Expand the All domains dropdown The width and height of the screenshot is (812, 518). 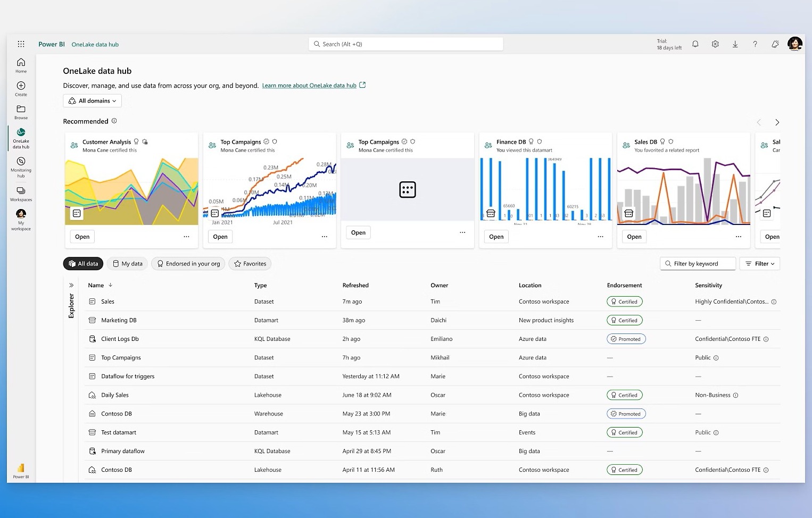tap(92, 101)
